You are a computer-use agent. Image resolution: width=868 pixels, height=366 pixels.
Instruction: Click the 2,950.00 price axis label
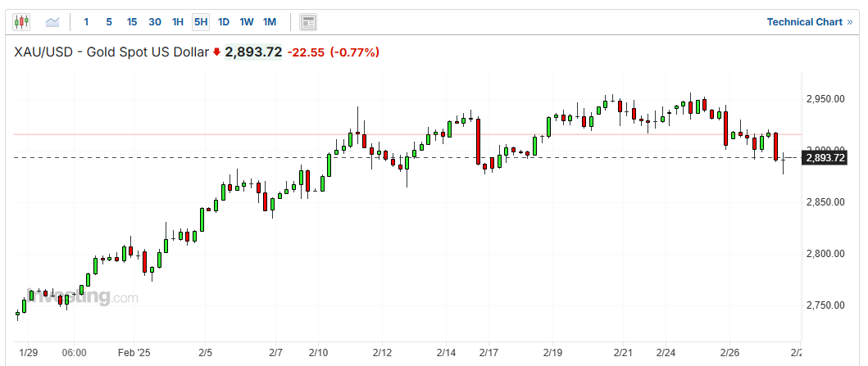coord(825,99)
